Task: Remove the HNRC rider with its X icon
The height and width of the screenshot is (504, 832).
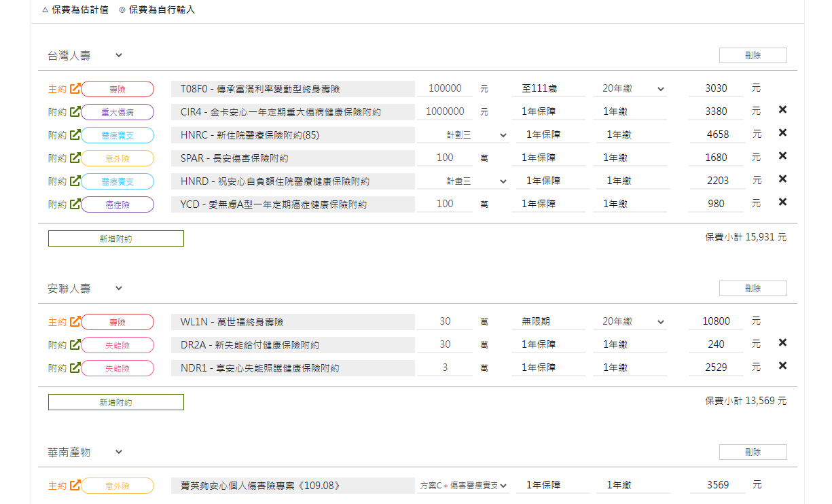Action: [x=782, y=133]
